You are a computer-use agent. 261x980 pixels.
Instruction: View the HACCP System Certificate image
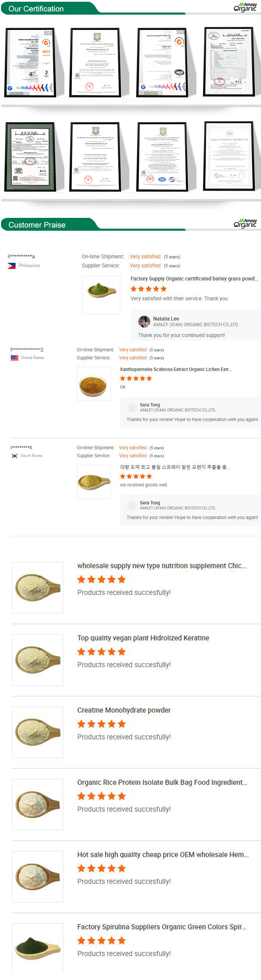click(229, 156)
